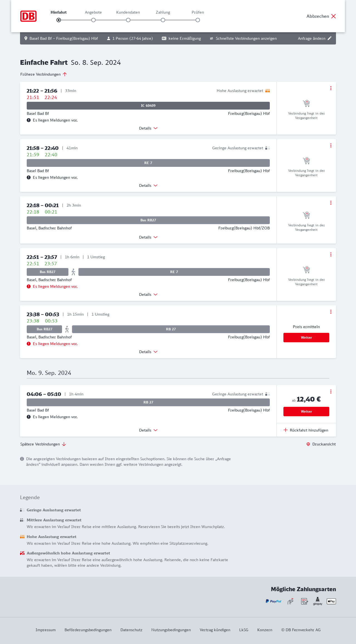This screenshot has width=356, height=644.
Task: Click the printer icon for Druckansicht
Action: 308,444
